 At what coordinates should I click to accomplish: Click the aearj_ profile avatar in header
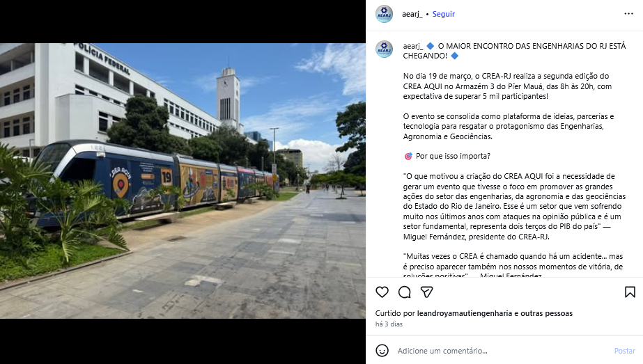(385, 14)
